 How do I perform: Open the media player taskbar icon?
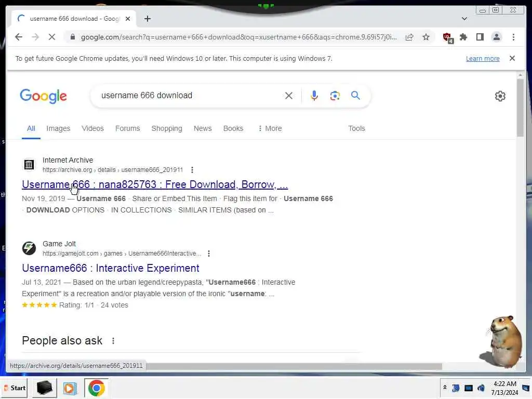(70, 388)
